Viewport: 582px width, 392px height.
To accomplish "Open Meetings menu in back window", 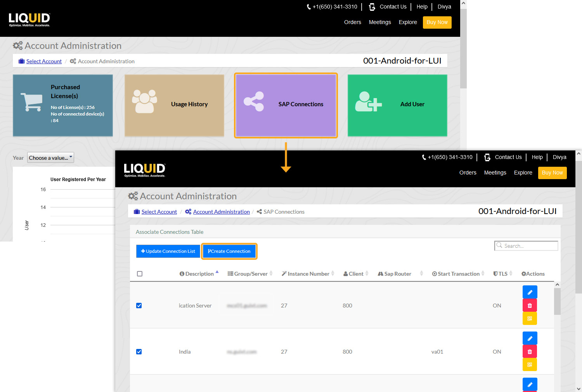I will click(380, 22).
